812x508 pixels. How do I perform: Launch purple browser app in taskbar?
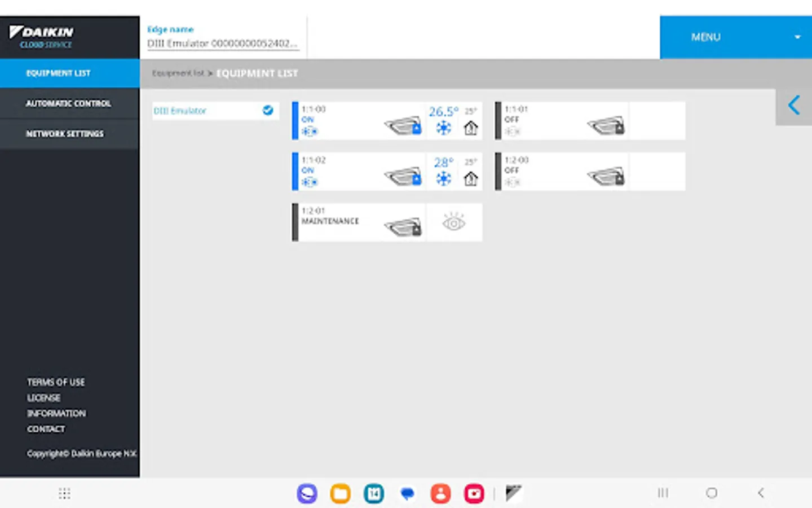pyautogui.click(x=307, y=494)
